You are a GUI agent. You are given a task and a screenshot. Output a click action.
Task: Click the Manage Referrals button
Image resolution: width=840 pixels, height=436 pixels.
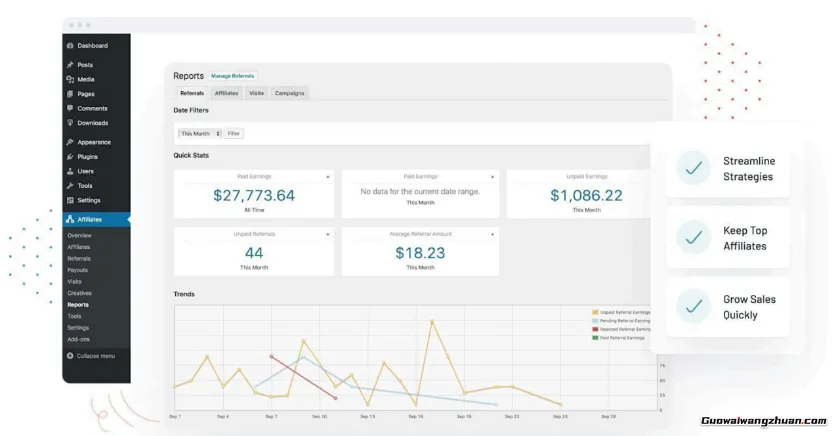tap(233, 76)
